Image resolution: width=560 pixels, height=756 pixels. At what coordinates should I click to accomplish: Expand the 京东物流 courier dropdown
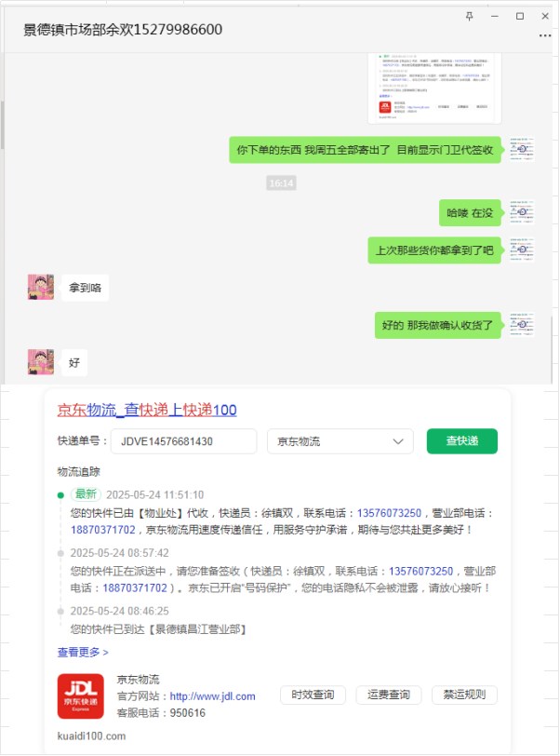[x=340, y=441]
